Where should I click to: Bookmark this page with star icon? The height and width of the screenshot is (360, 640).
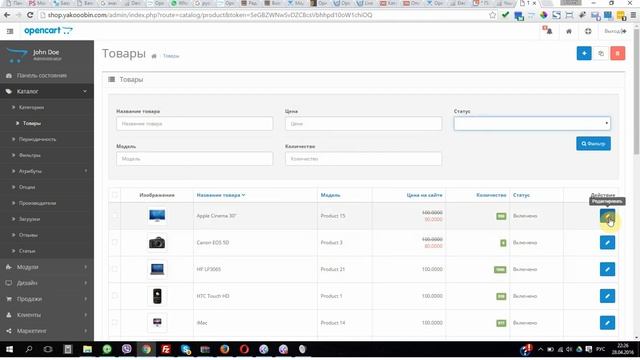pos(493,15)
